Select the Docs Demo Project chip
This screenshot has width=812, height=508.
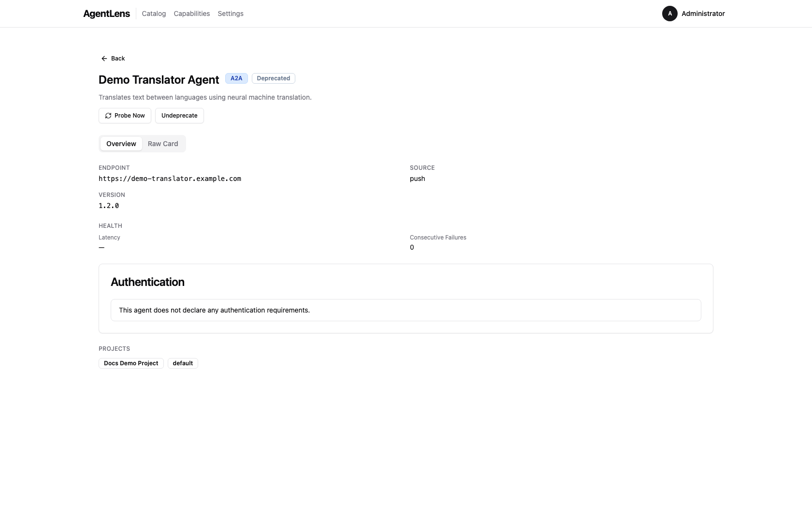(130, 363)
